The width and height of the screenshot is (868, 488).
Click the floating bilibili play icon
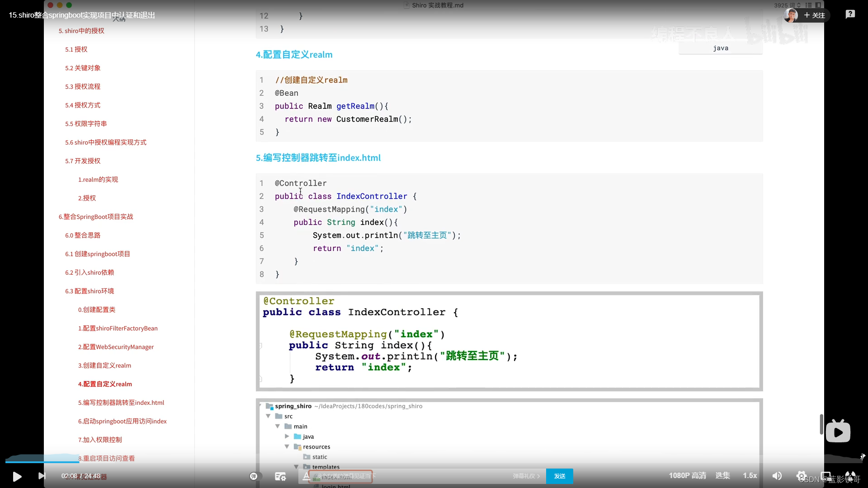[x=838, y=431]
